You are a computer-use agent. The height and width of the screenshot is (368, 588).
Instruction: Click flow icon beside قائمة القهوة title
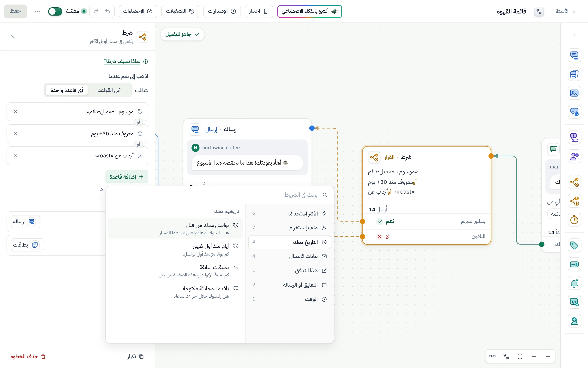(539, 11)
